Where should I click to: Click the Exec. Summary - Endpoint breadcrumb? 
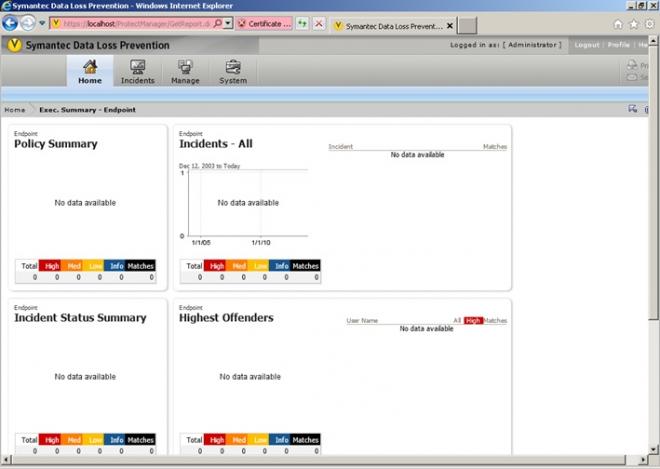[x=88, y=110]
